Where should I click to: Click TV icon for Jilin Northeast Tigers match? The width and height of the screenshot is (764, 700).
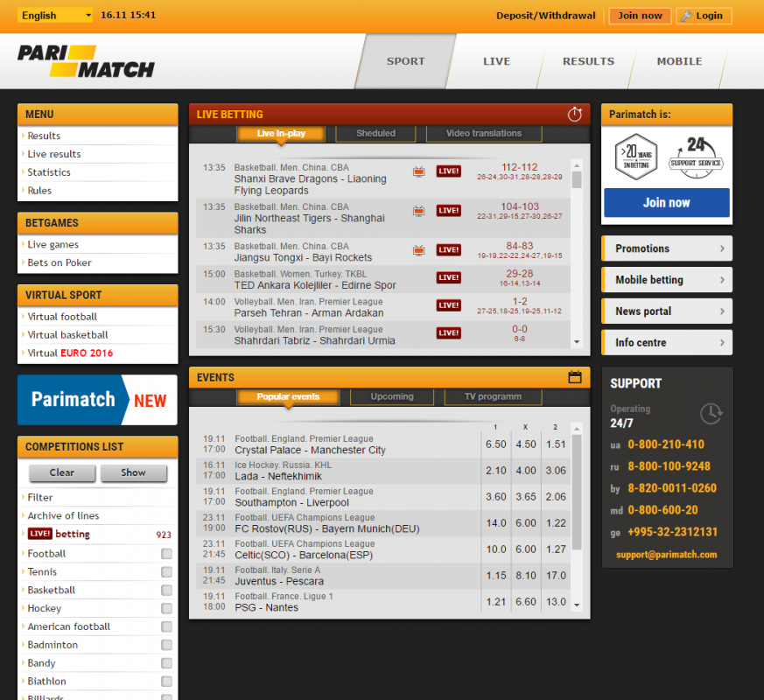point(418,211)
